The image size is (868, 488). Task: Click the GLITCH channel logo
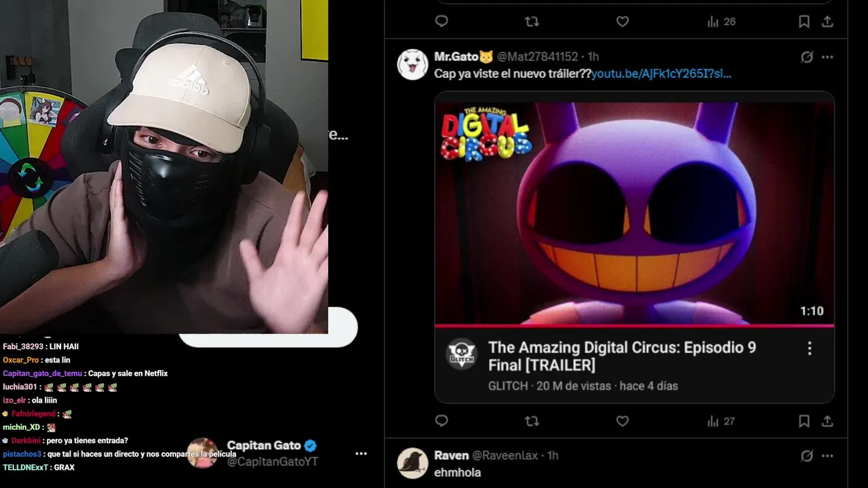click(x=461, y=353)
